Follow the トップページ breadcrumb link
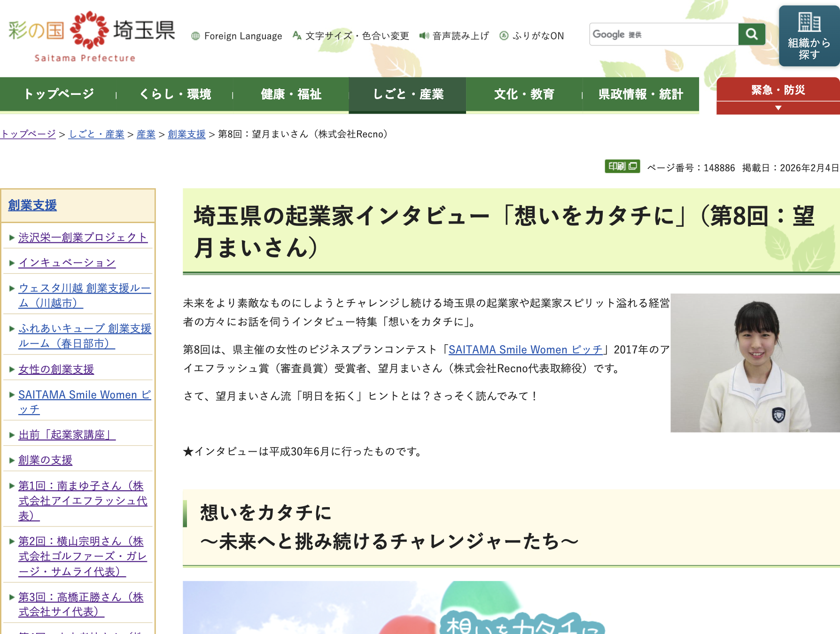The width and height of the screenshot is (840, 634). click(28, 134)
